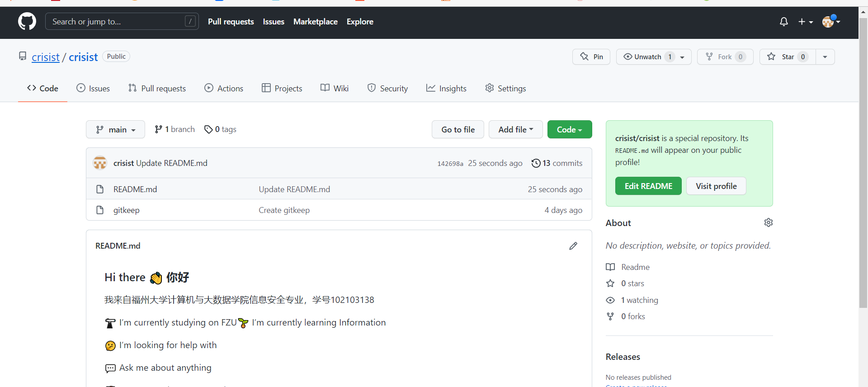Click the crisist commit author avatar

coord(100,163)
